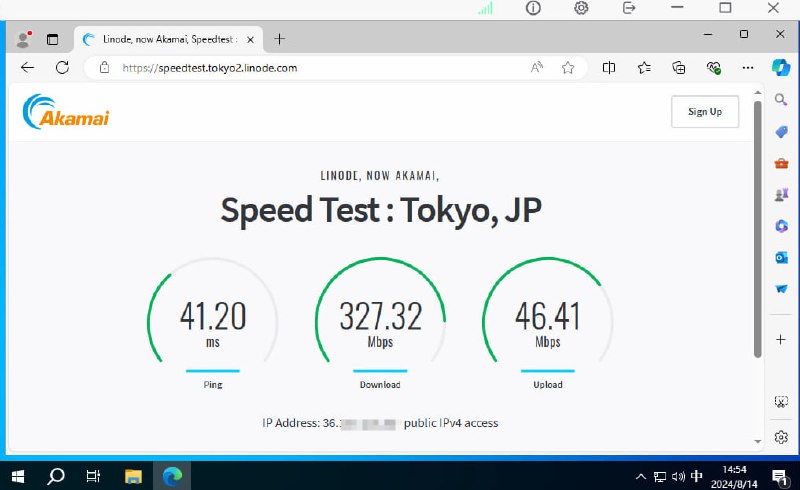Open the Copilot sidebar icon
800x490 pixels.
(x=781, y=67)
